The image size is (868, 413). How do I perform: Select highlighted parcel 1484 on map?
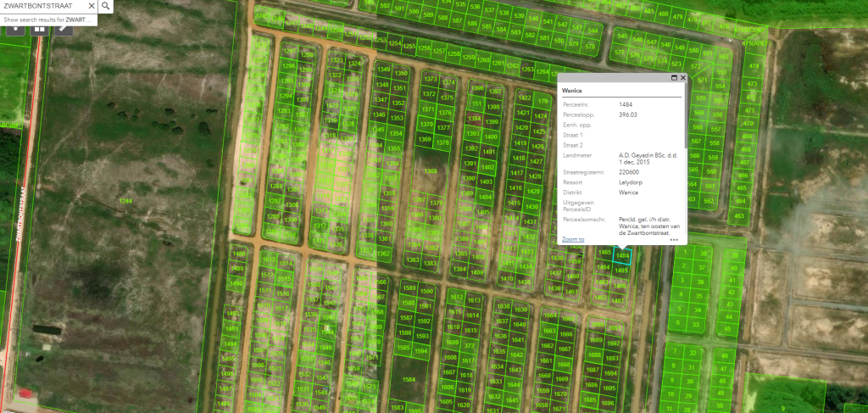coord(623,255)
